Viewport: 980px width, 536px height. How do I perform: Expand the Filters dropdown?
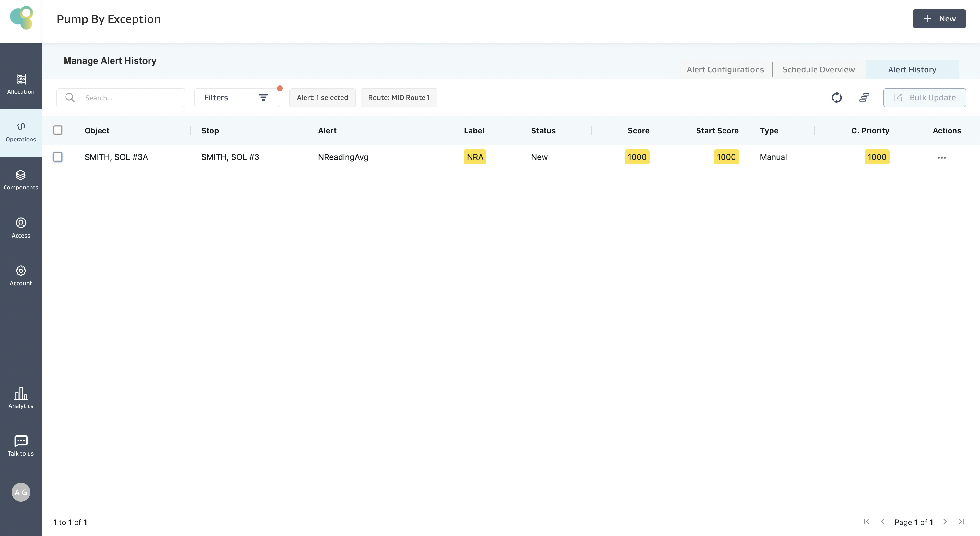pyautogui.click(x=237, y=98)
